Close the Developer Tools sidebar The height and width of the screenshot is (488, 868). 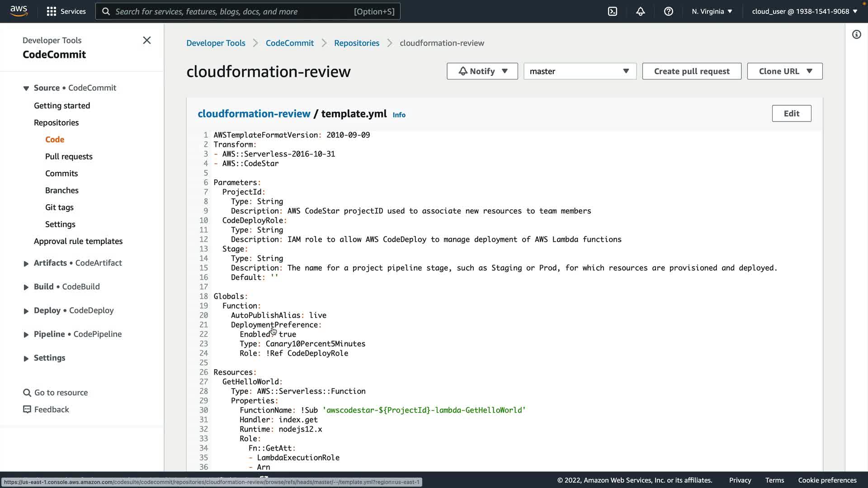coord(147,40)
